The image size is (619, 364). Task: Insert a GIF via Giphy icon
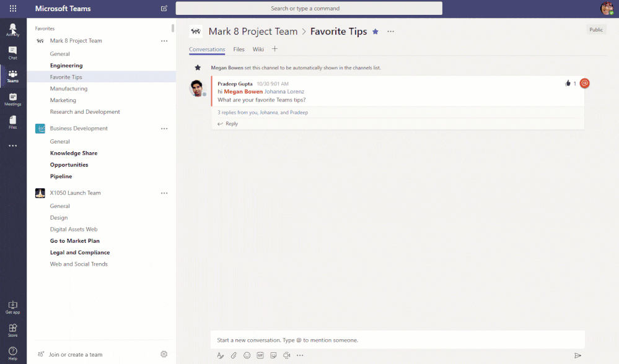(260, 355)
